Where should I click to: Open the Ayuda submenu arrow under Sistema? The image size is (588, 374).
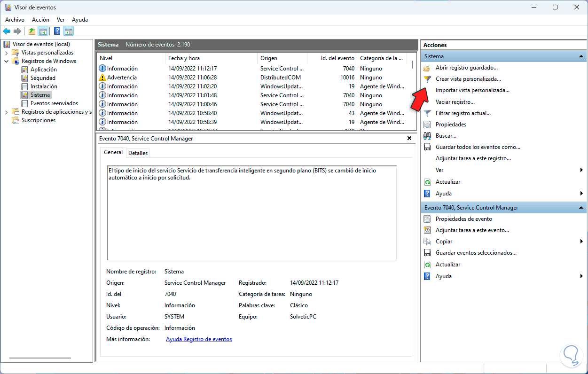click(x=581, y=194)
